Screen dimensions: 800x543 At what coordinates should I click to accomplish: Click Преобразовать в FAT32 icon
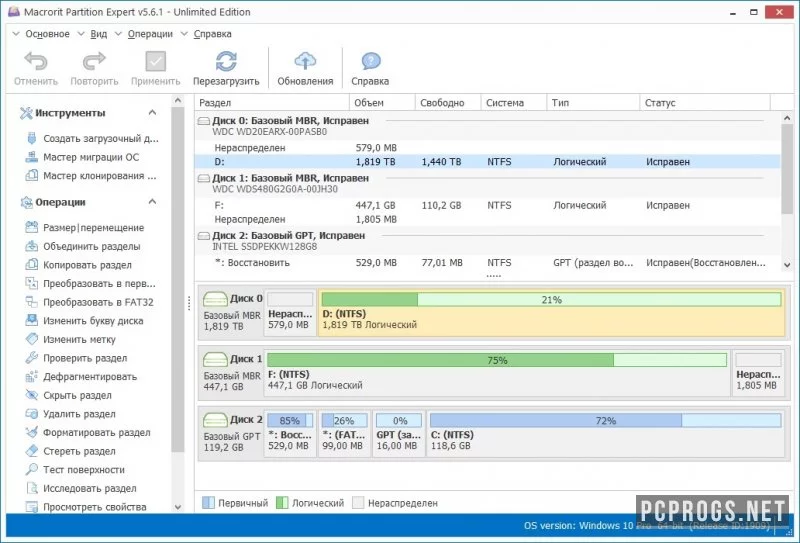click(32, 302)
